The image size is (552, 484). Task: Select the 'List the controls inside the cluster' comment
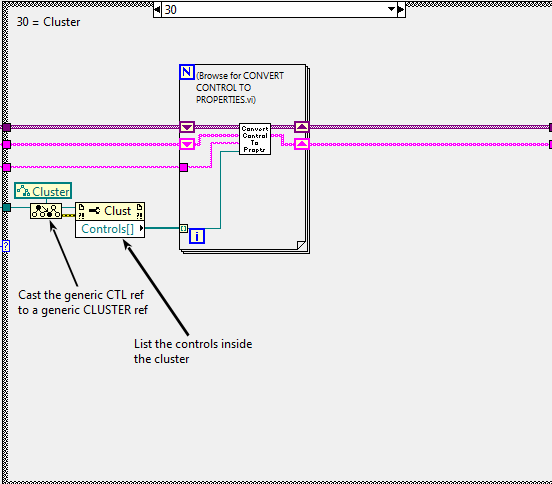pos(193,351)
